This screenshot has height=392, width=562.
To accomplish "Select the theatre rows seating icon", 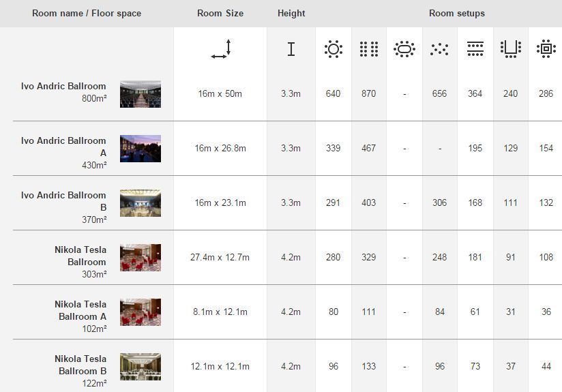I will click(369, 49).
